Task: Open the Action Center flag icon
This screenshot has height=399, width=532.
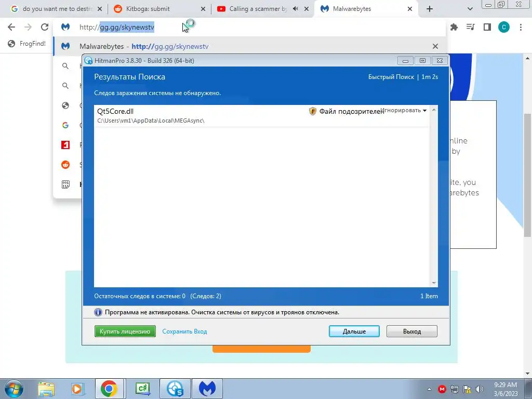Action: click(467, 389)
